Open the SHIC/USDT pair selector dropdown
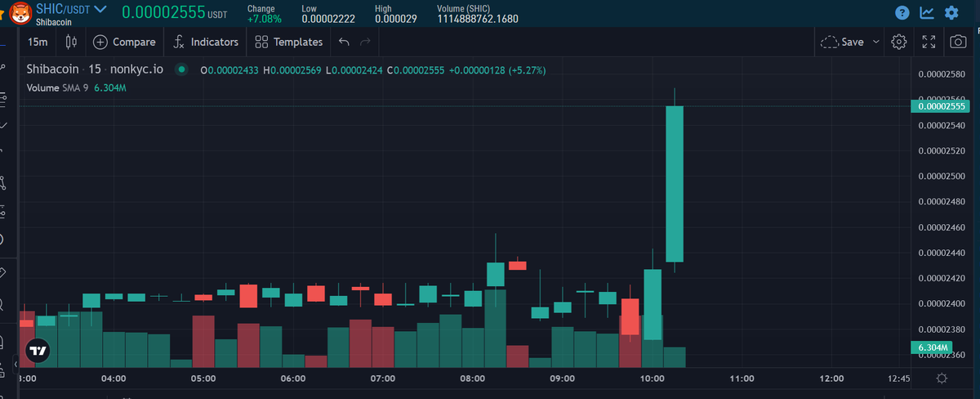 pos(71,9)
